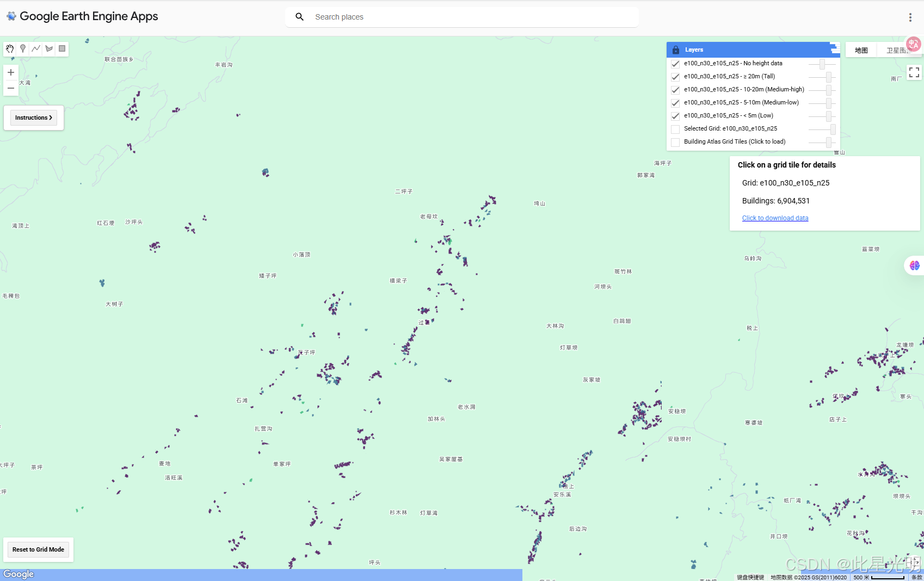
Task: Enable the 'Building Atlas Grid Tiles' layer
Action: pyautogui.click(x=675, y=142)
